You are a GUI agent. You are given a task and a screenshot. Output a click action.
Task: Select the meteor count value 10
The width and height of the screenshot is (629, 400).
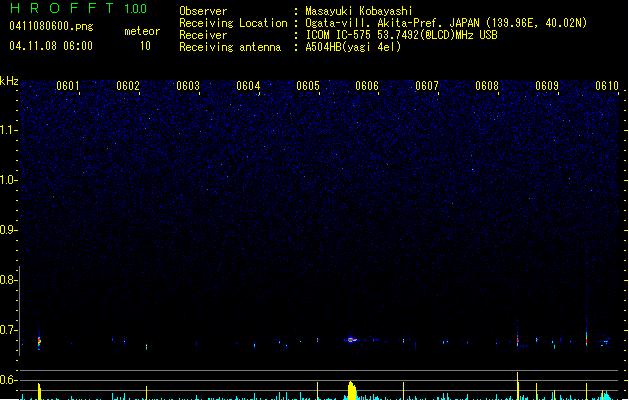tap(145, 46)
